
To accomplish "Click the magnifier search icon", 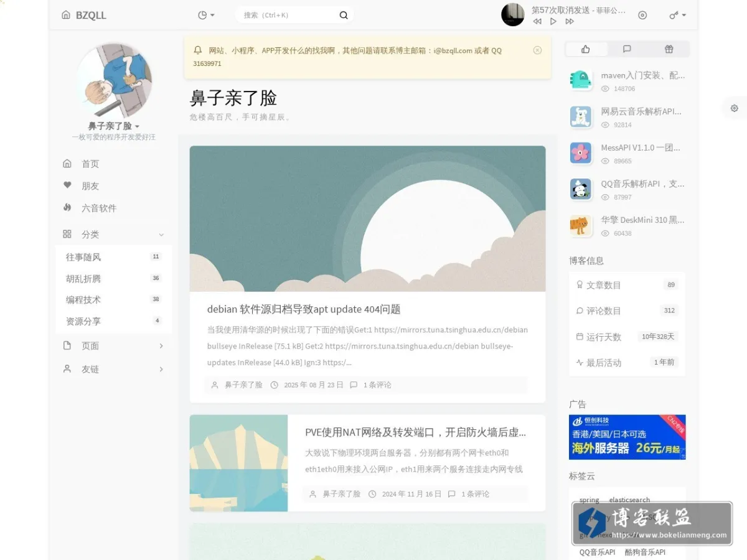I will tap(344, 15).
